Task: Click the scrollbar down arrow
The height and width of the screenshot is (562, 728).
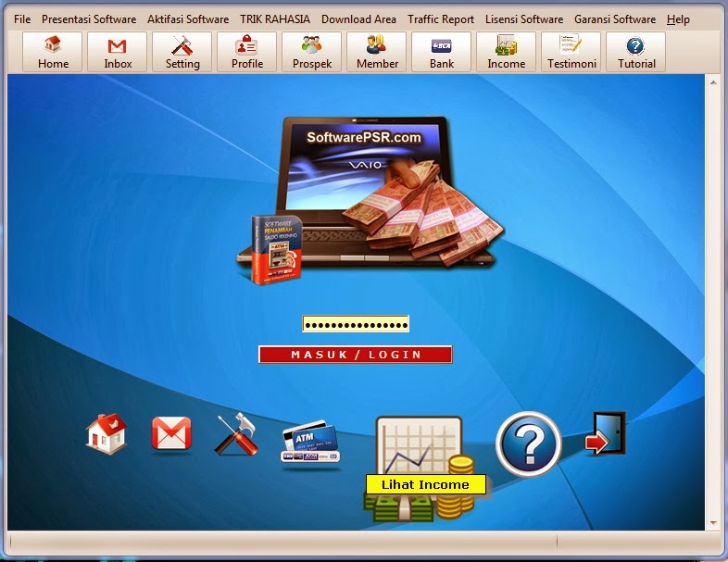Action: [x=713, y=523]
